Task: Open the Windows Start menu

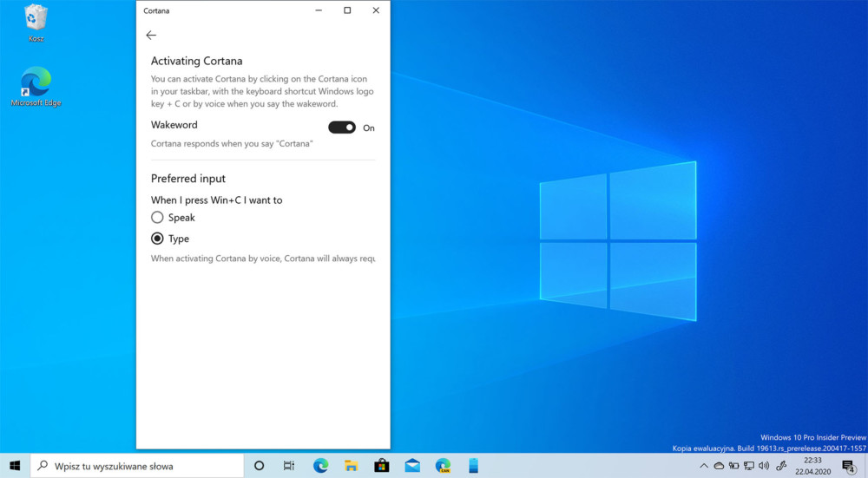Action: (15, 466)
